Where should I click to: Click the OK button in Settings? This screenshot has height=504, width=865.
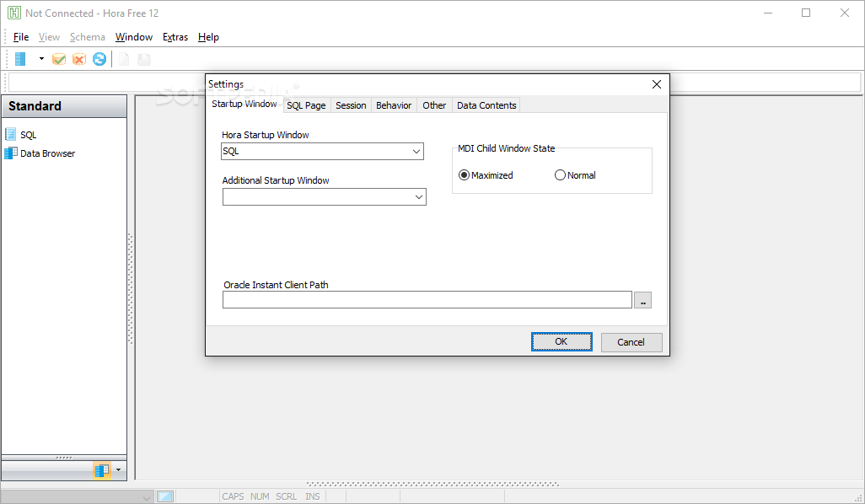pos(561,342)
